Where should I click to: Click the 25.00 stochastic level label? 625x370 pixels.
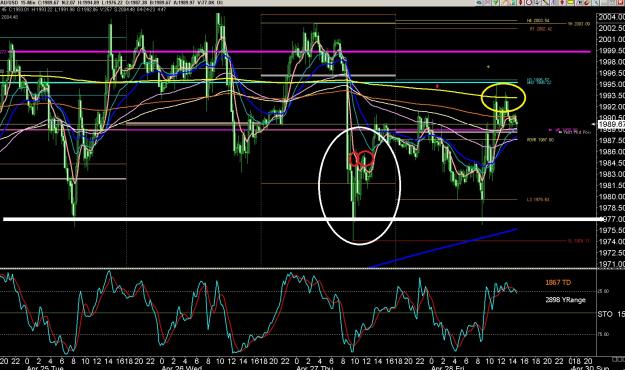[603, 291]
